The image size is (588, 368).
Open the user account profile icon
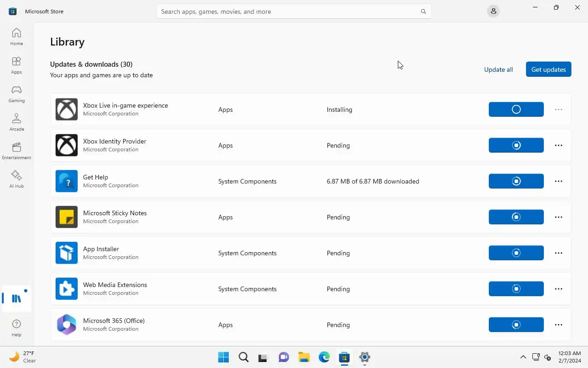[493, 11]
